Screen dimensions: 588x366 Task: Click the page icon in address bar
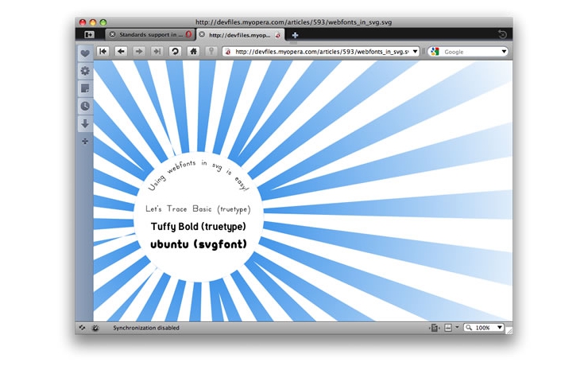tap(227, 52)
